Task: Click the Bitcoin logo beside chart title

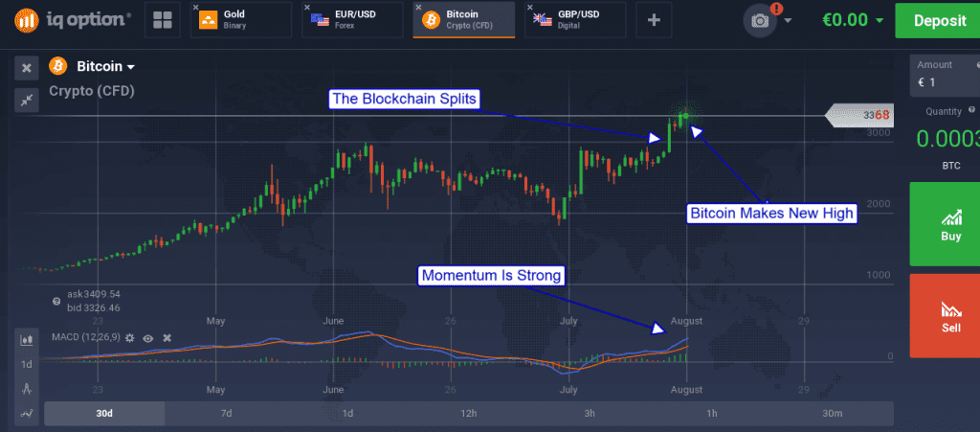Action: (58, 66)
